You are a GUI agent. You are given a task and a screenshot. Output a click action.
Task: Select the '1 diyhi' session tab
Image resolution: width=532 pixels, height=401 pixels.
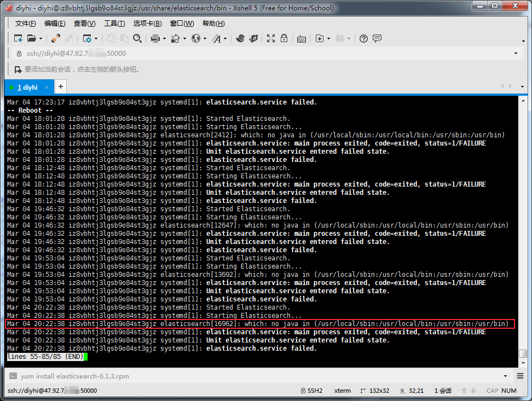pos(27,87)
